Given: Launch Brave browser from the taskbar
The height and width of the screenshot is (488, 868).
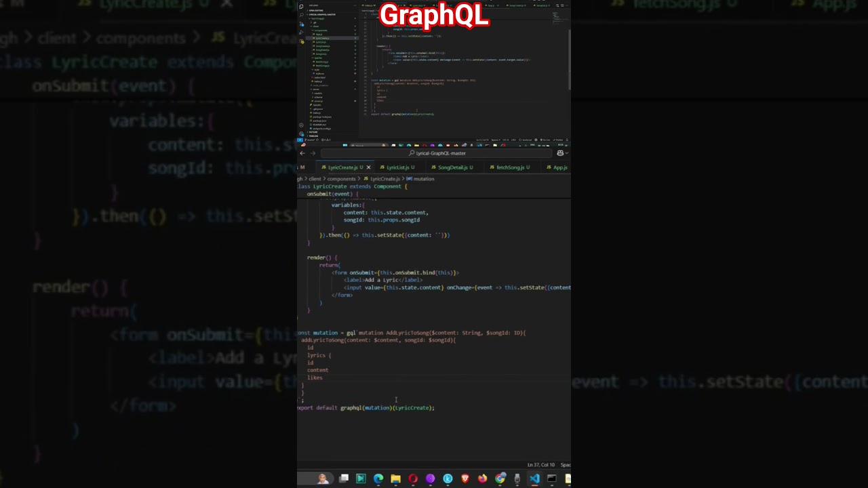Looking at the screenshot, I should point(465,479).
